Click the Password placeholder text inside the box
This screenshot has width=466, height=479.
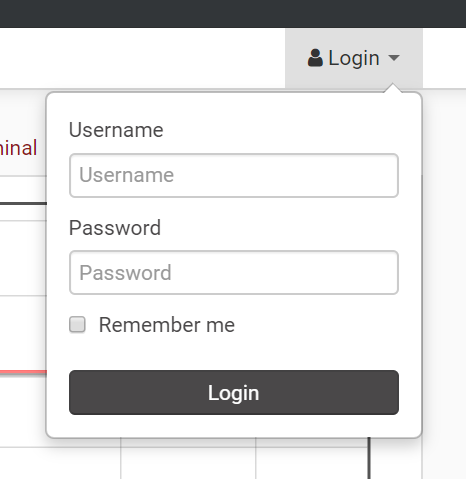tap(125, 273)
